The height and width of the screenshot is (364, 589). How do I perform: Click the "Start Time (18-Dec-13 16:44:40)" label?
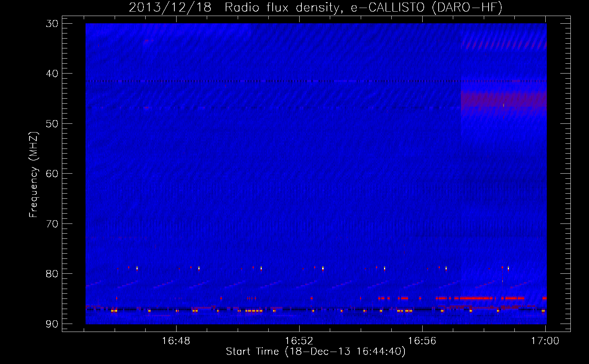click(x=316, y=352)
